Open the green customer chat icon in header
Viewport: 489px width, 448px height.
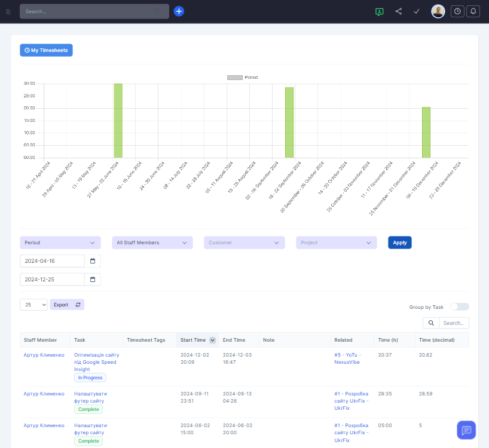[379, 11]
